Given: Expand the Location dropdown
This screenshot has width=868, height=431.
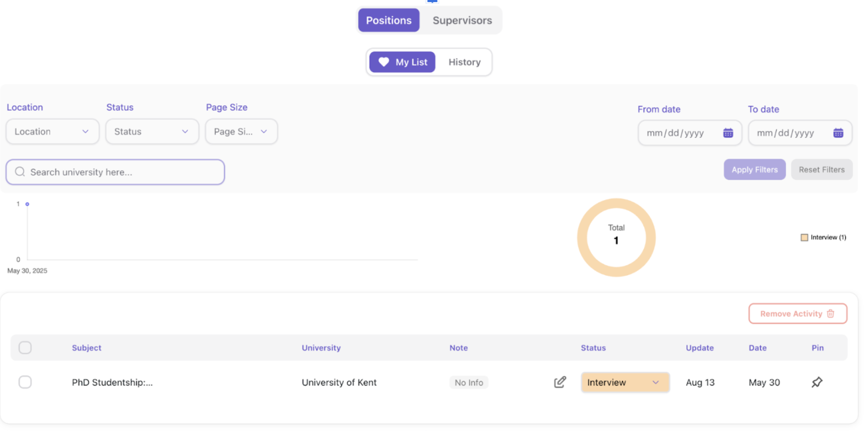Looking at the screenshot, I should click(52, 132).
